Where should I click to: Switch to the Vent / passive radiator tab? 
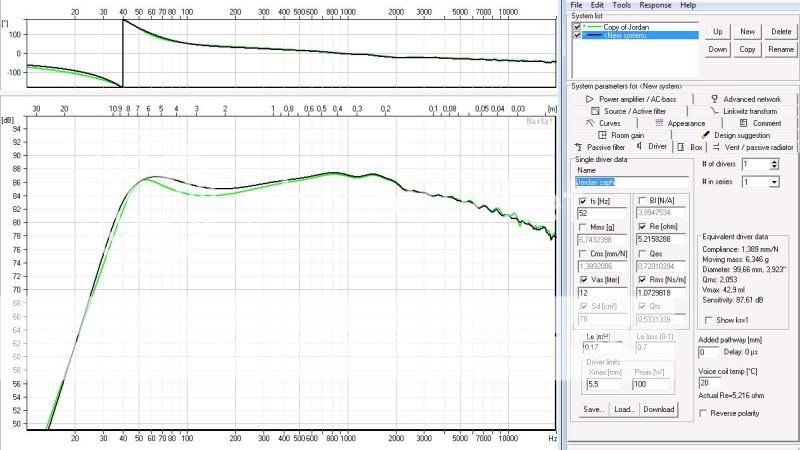(753, 147)
